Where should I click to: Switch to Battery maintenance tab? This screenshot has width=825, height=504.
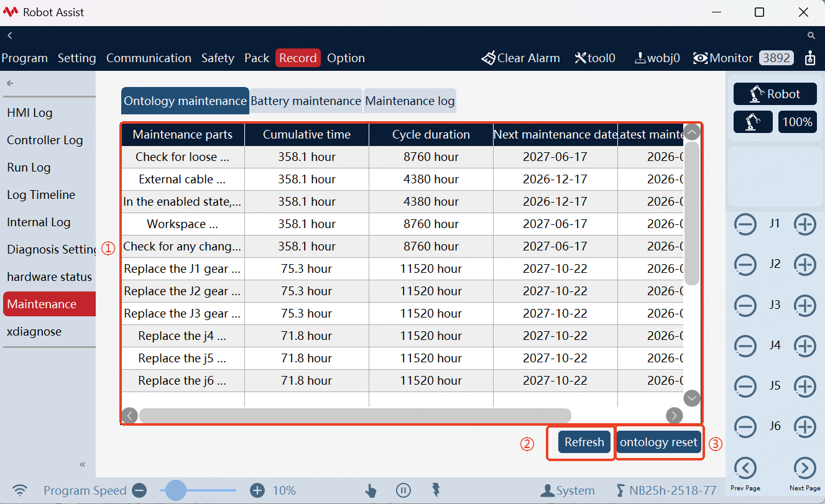306,101
